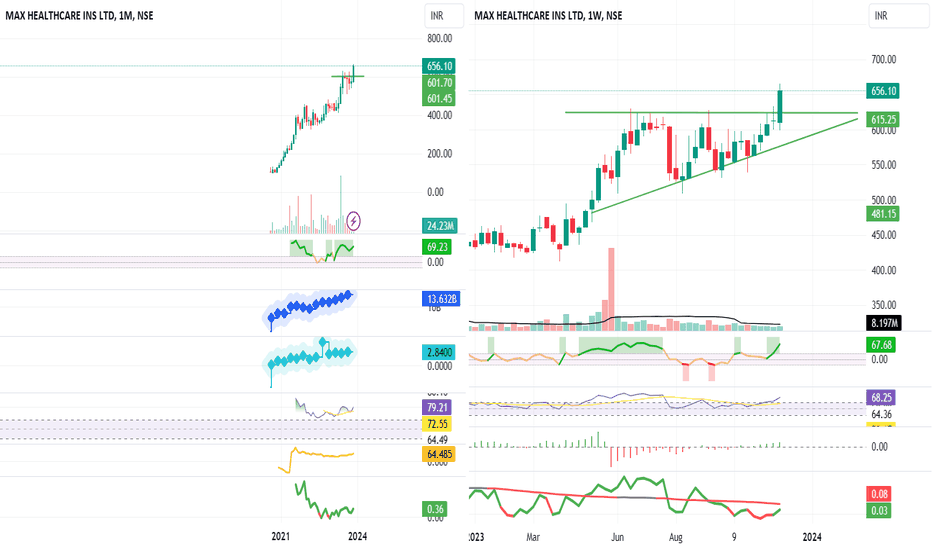Click the 2024 label on weekly time axis
932x550 pixels.
[x=812, y=537]
